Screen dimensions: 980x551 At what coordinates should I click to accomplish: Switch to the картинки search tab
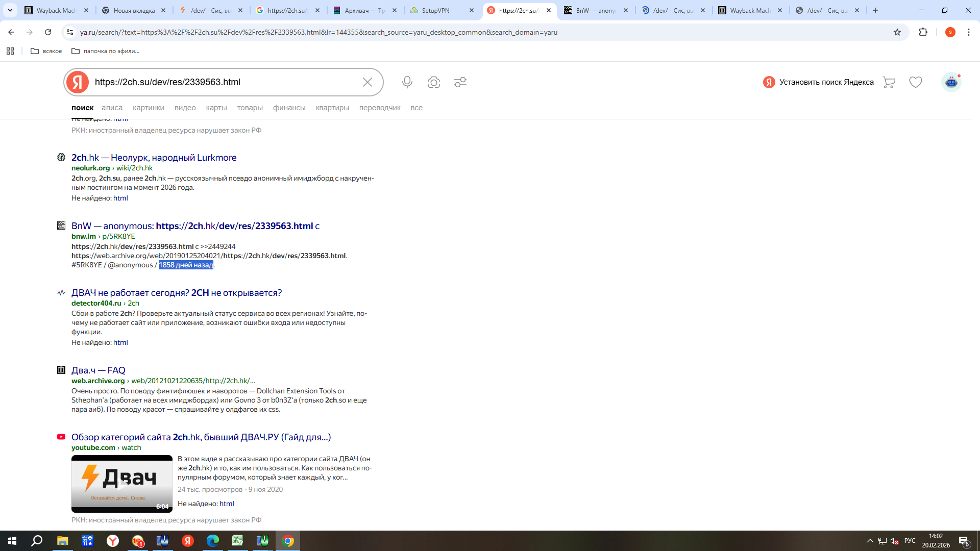[x=148, y=108]
